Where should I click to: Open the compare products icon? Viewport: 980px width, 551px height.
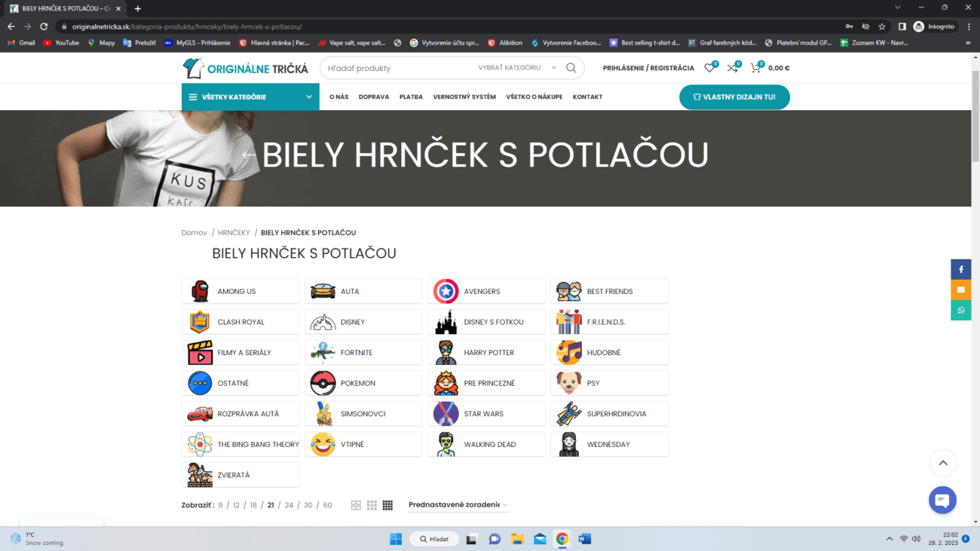click(732, 68)
